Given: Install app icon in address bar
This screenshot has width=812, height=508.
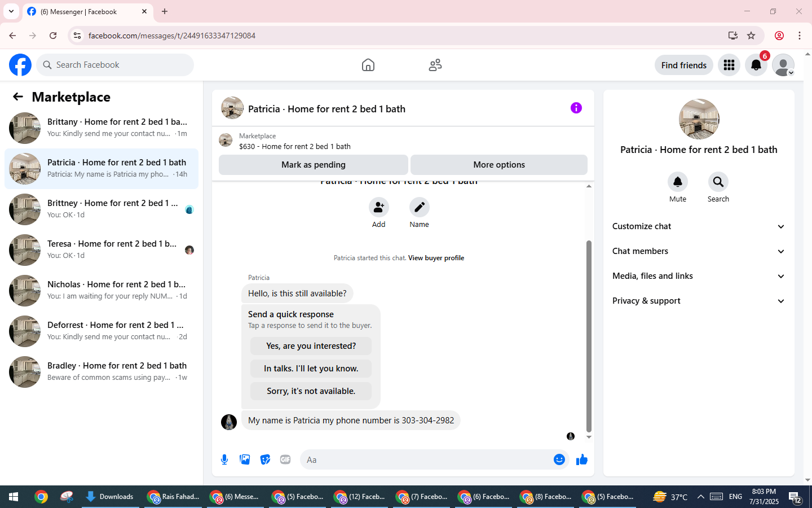Looking at the screenshot, I should [x=733, y=36].
